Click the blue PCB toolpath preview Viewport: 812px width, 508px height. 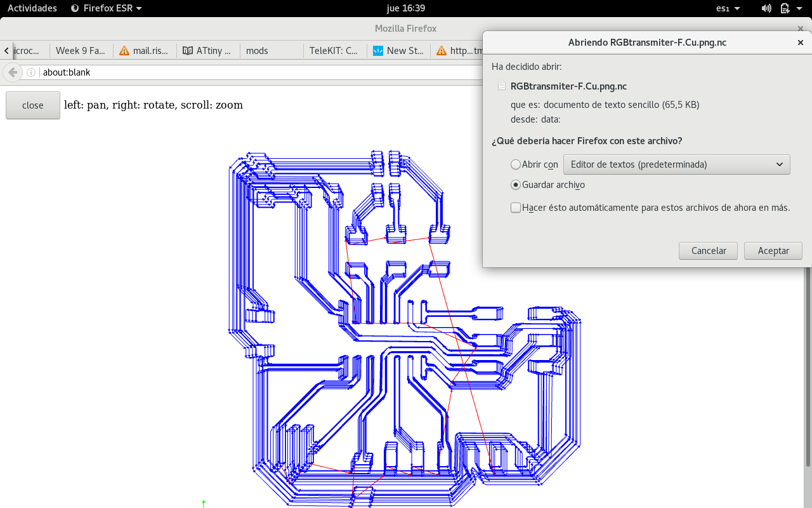405,328
